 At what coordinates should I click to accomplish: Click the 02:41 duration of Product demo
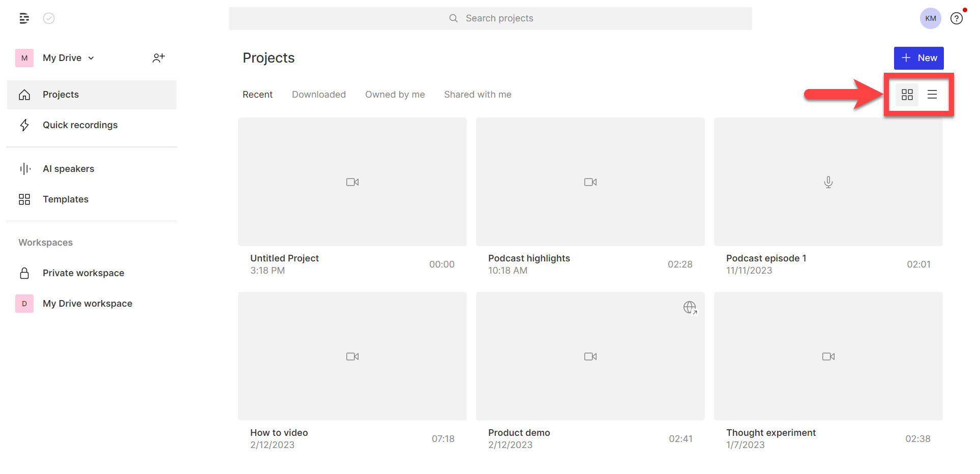tap(680, 439)
